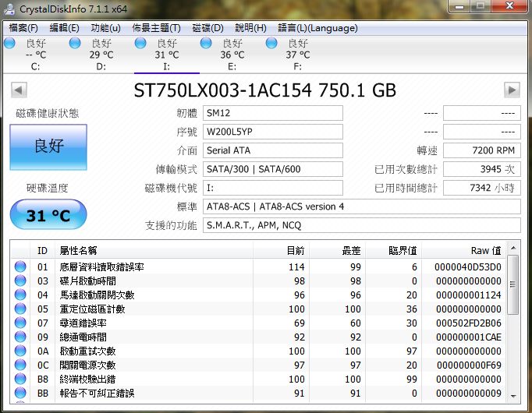The height and width of the screenshot is (413, 532).
Task: Click status orb of attribute 01
Action: (x=20, y=267)
